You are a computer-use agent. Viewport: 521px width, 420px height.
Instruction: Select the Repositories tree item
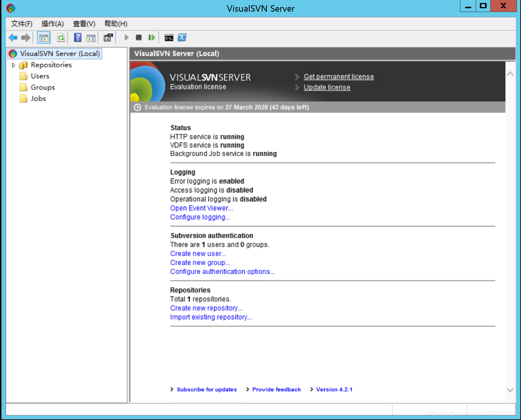coord(51,65)
